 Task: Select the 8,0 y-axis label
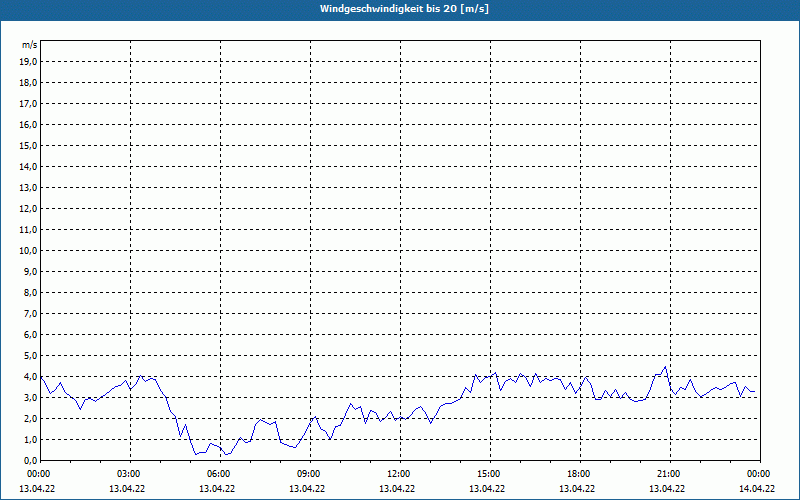[31, 292]
